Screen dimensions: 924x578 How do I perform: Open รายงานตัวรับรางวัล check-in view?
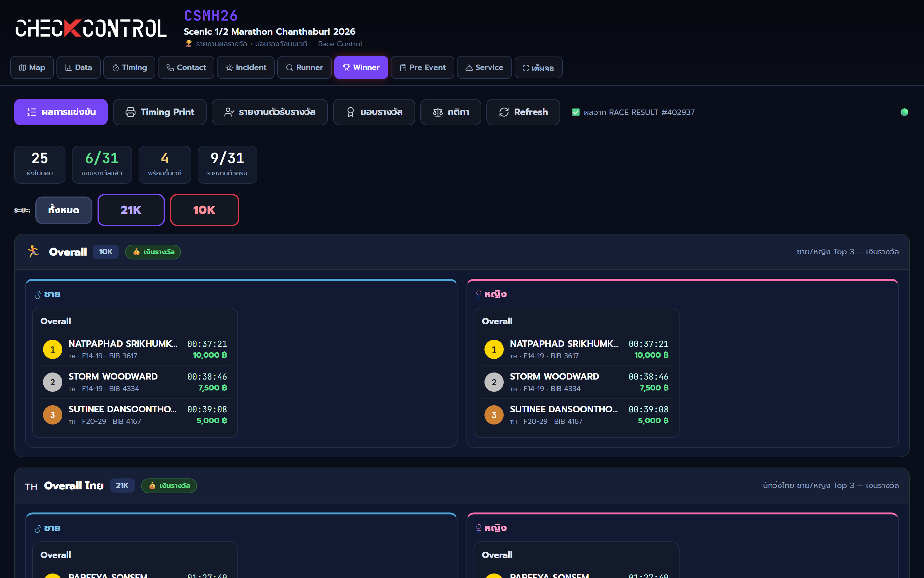click(x=269, y=112)
